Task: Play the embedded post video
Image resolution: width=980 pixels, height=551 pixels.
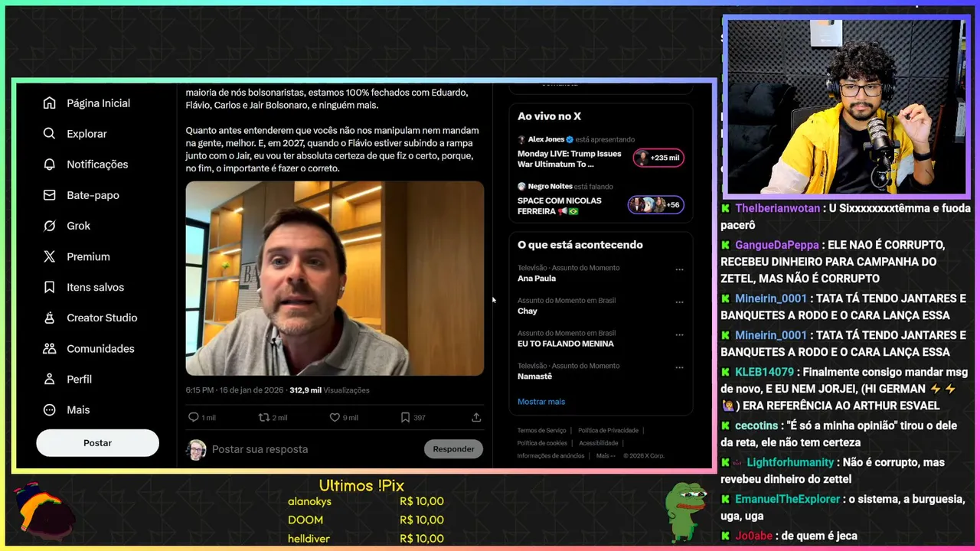Action: [335, 279]
